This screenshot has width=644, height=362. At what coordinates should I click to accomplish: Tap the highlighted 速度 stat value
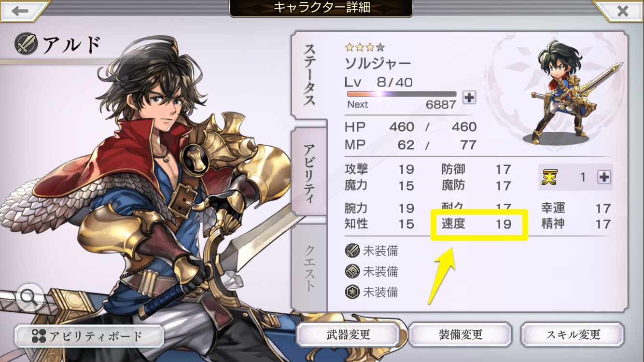coord(503,224)
